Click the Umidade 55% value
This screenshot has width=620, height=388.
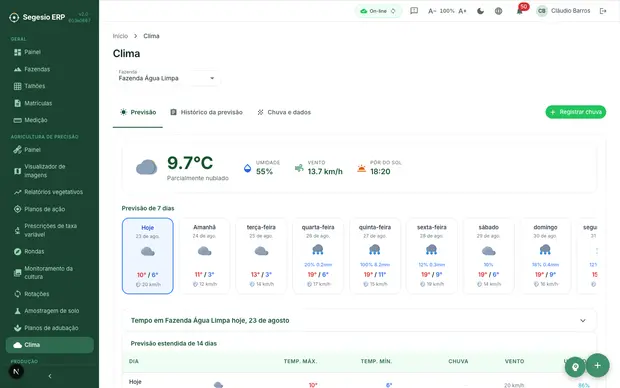tap(264, 172)
